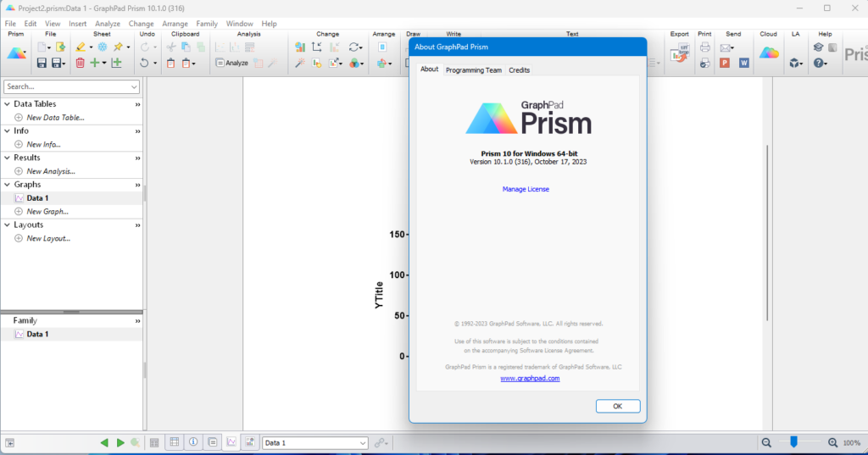The image size is (868, 455).
Task: Click the Export graph tiff/bmp icon
Action: pyautogui.click(x=679, y=53)
